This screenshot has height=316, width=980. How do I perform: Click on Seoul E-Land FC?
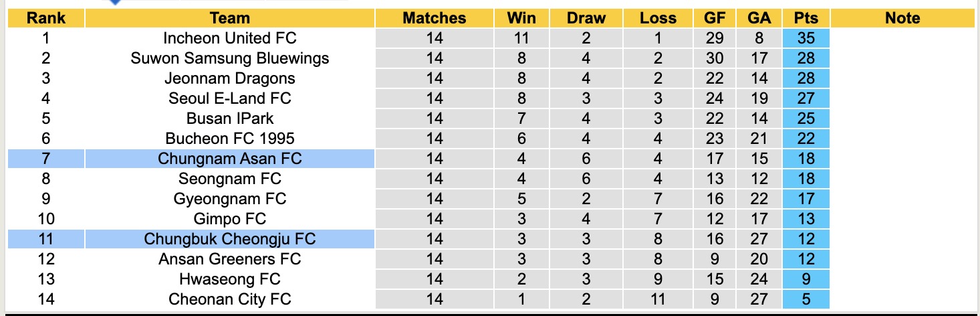click(229, 98)
